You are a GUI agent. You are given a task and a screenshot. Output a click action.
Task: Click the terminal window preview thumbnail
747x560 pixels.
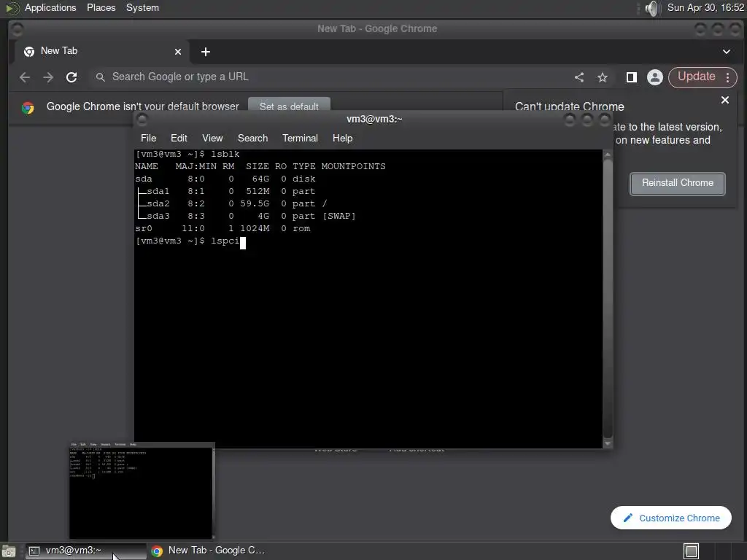click(x=142, y=491)
